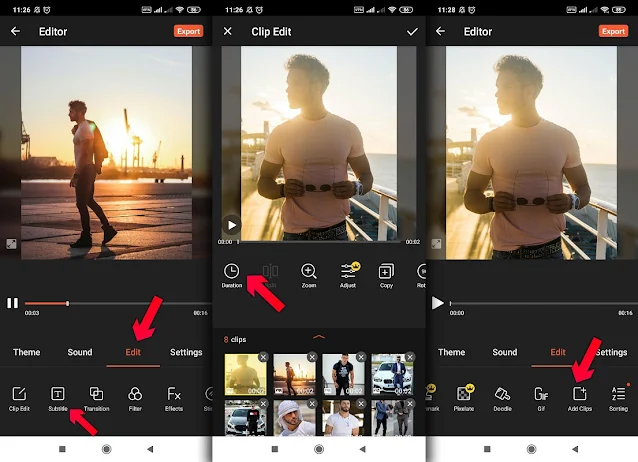Screen dimensions: 638x462
Task: Open the Adjust sliders tool
Action: click(x=348, y=271)
